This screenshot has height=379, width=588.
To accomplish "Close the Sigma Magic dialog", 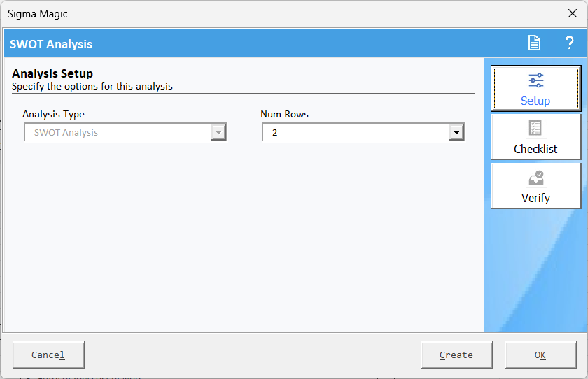I will (573, 13).
